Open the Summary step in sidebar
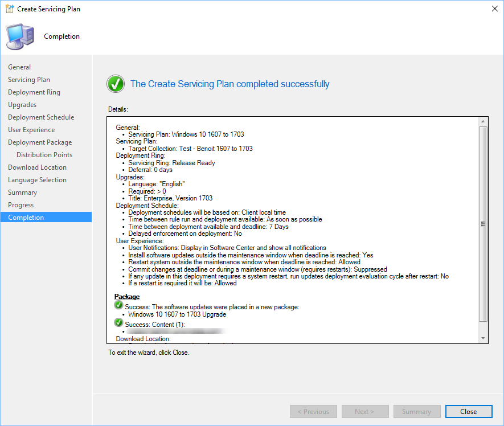This screenshot has height=426, width=504. pyautogui.click(x=23, y=192)
